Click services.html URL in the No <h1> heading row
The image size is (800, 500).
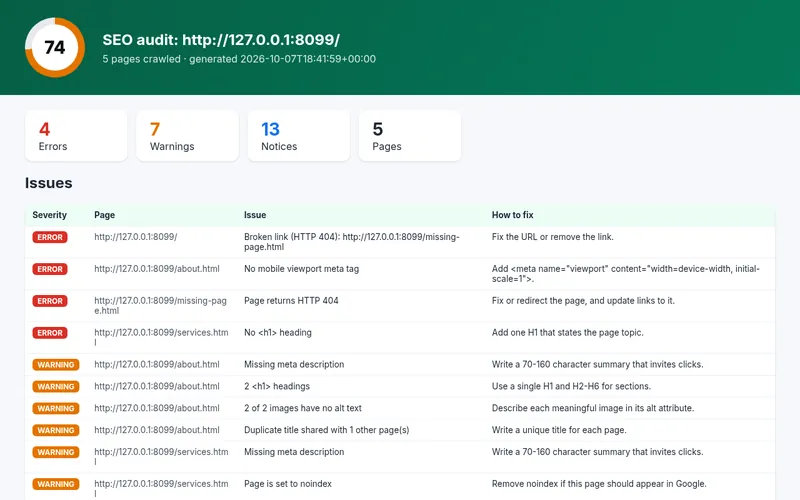161,337
